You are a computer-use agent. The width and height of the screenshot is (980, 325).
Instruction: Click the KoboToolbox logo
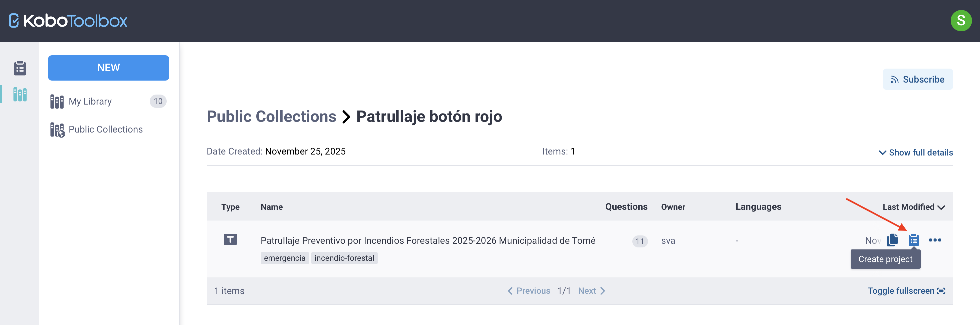tap(68, 21)
